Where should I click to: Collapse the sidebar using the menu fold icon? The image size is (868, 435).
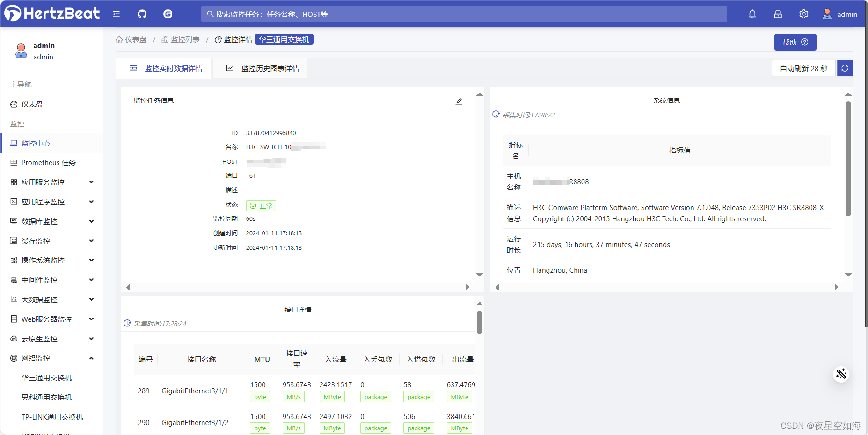pyautogui.click(x=116, y=14)
